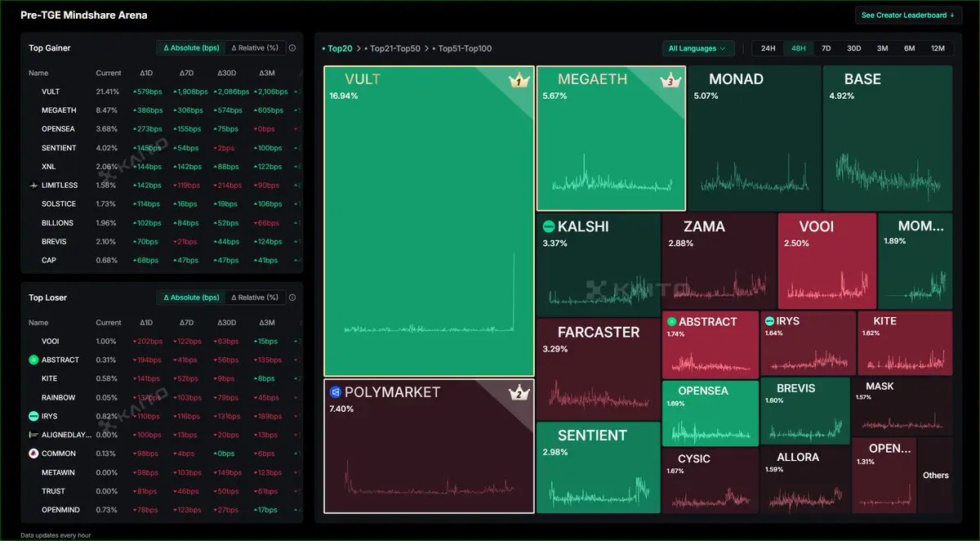Select BILLIONS row in Top Gainer
This screenshot has height=541, width=980.
[163, 223]
